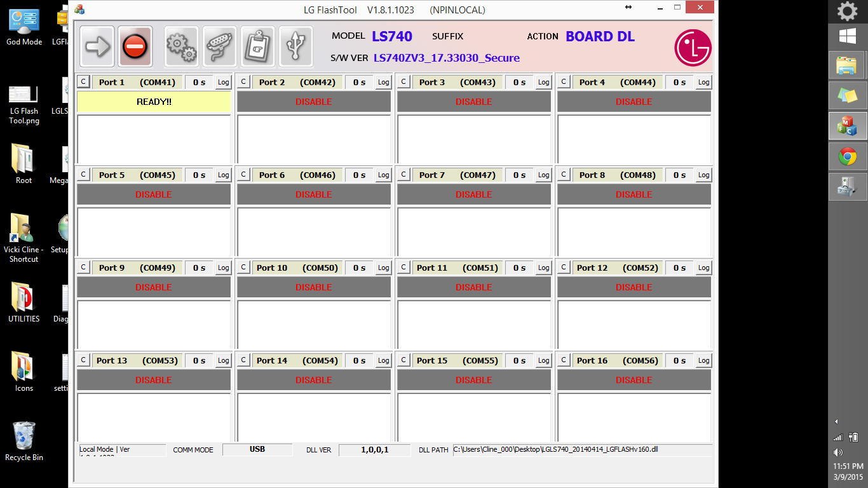Click the Windows Start logo in taskbar

pyautogui.click(x=847, y=36)
